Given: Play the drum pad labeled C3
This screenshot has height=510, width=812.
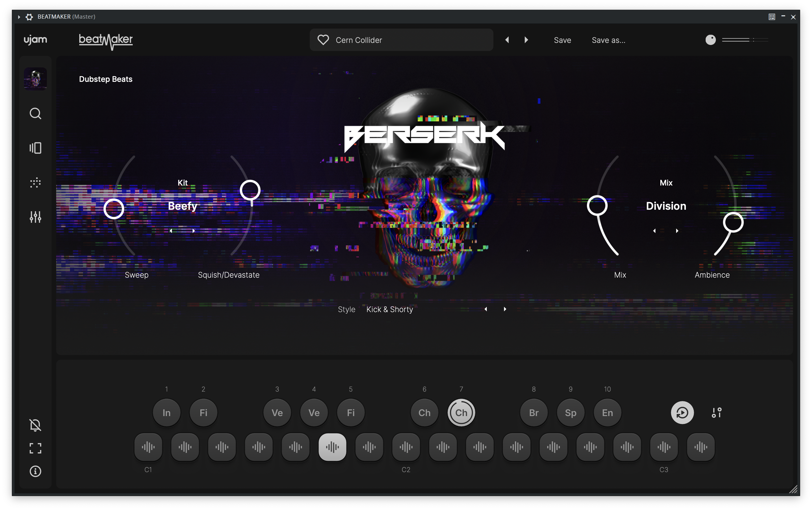Looking at the screenshot, I should tap(664, 447).
